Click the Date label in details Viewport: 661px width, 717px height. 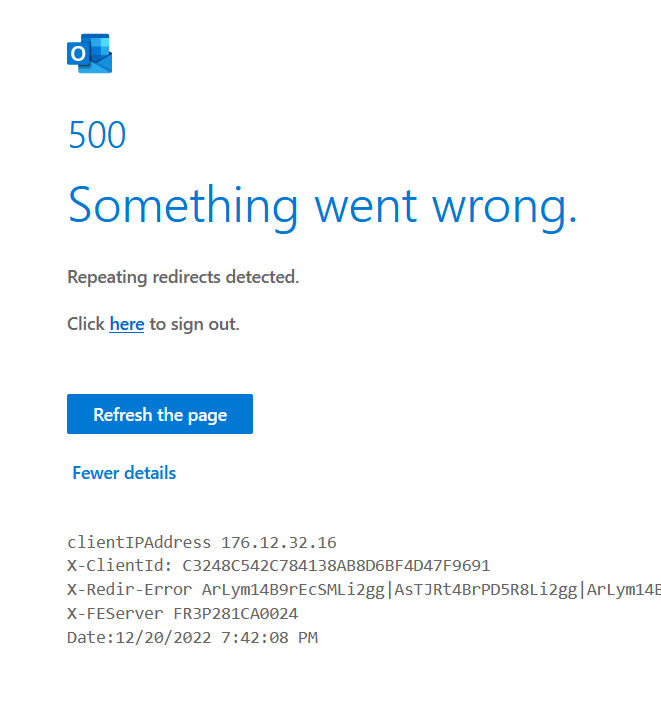pos(86,637)
